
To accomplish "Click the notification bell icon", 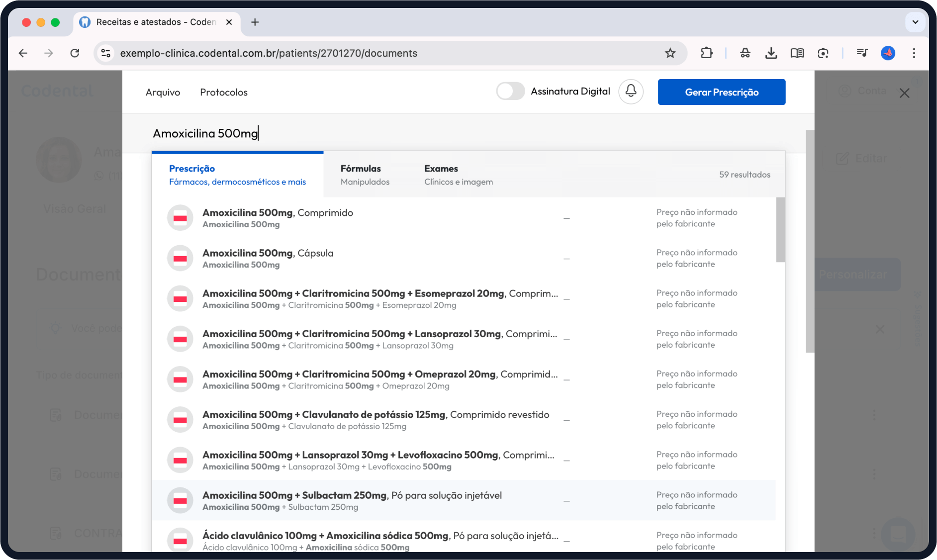I will 631,92.
